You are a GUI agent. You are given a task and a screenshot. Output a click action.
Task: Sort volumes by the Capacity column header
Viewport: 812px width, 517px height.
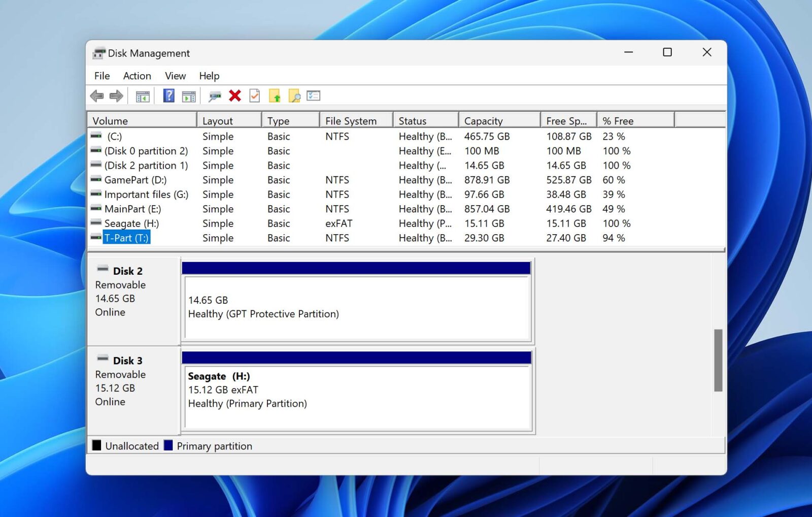click(483, 121)
